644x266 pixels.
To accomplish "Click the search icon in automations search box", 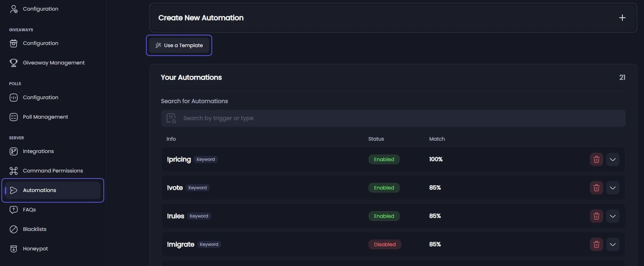I will click(x=171, y=118).
